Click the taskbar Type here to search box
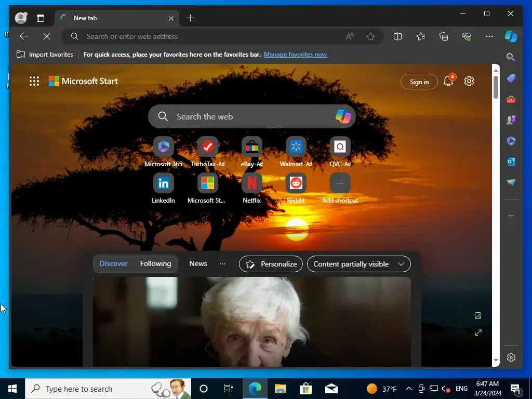 click(x=108, y=389)
